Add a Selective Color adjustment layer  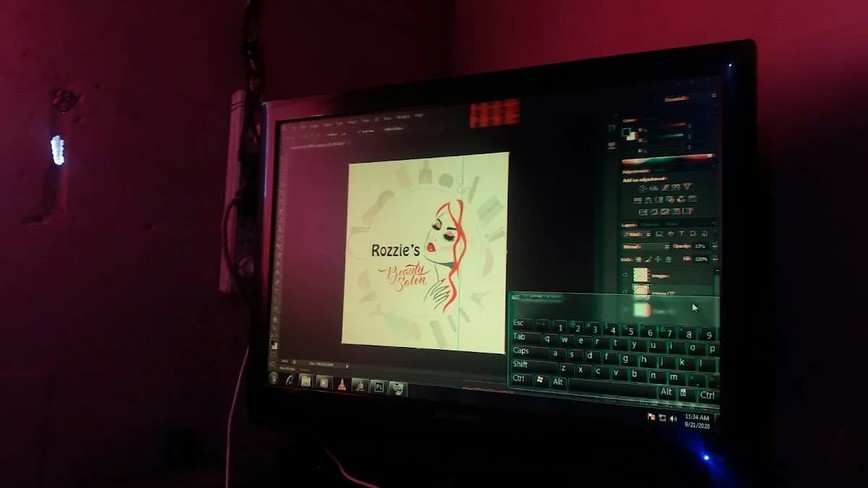click(677, 211)
